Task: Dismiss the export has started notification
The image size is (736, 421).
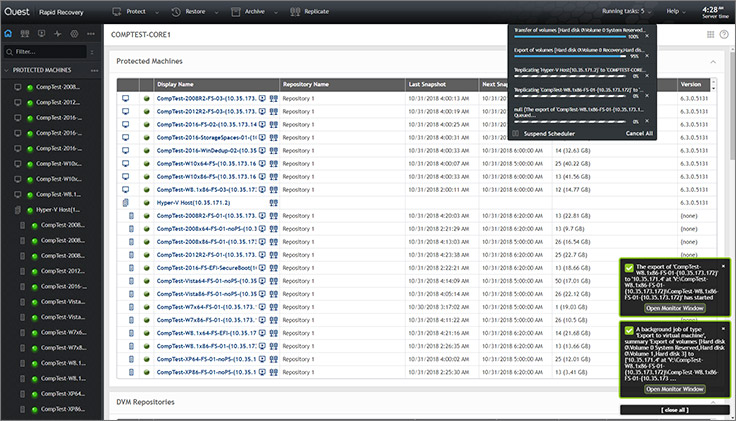Action: (x=723, y=266)
